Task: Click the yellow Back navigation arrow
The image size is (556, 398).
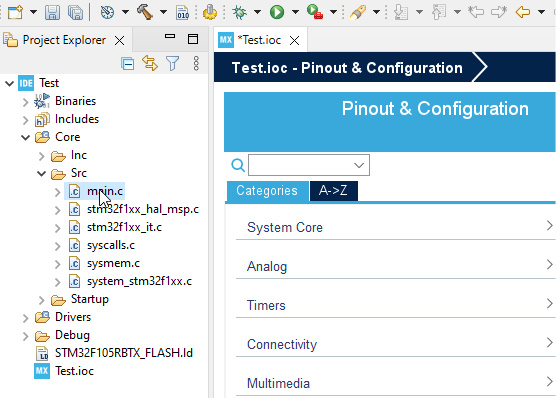Action: [523, 12]
